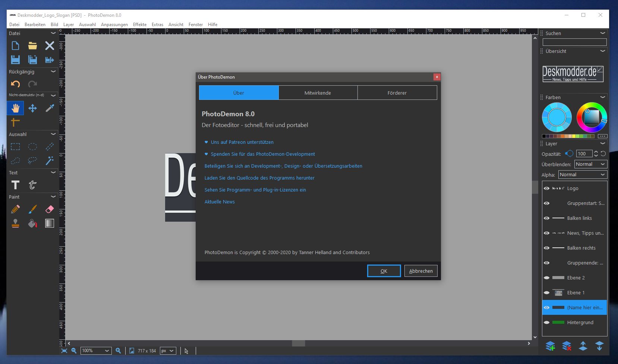Toggle visibility of Ebene 2 layer
The image size is (618, 364).
546,278
